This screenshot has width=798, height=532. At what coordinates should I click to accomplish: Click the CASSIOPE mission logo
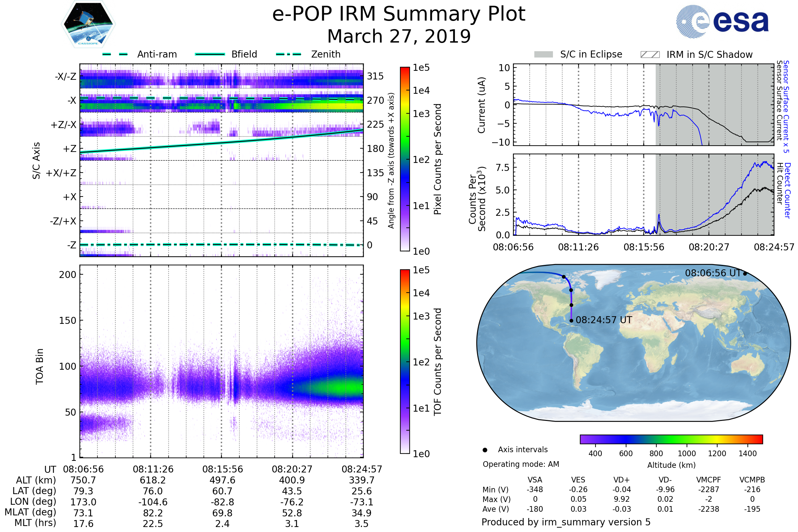(88, 24)
